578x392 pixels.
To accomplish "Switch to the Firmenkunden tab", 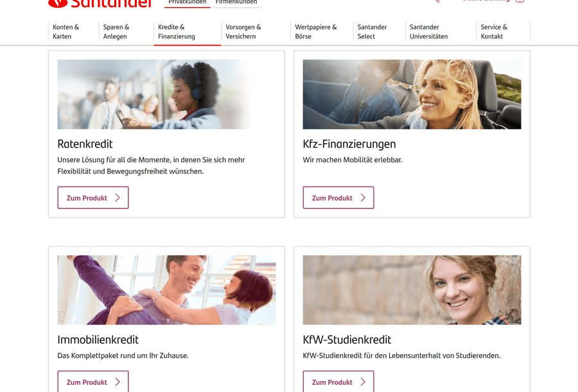I will click(236, 2).
